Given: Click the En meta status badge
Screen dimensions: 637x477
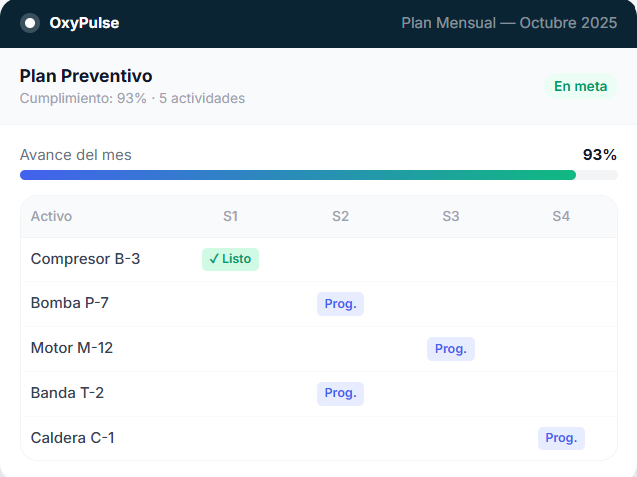Looking at the screenshot, I should pyautogui.click(x=581, y=86).
